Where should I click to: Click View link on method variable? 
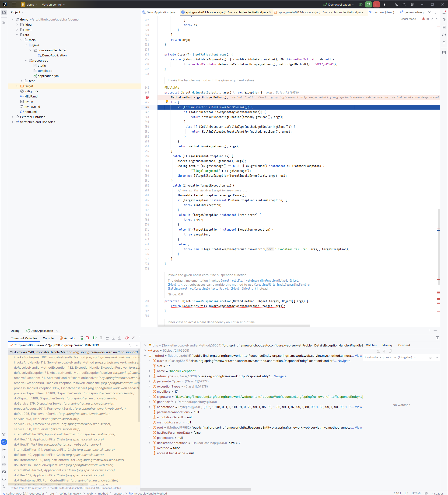pos(358,356)
